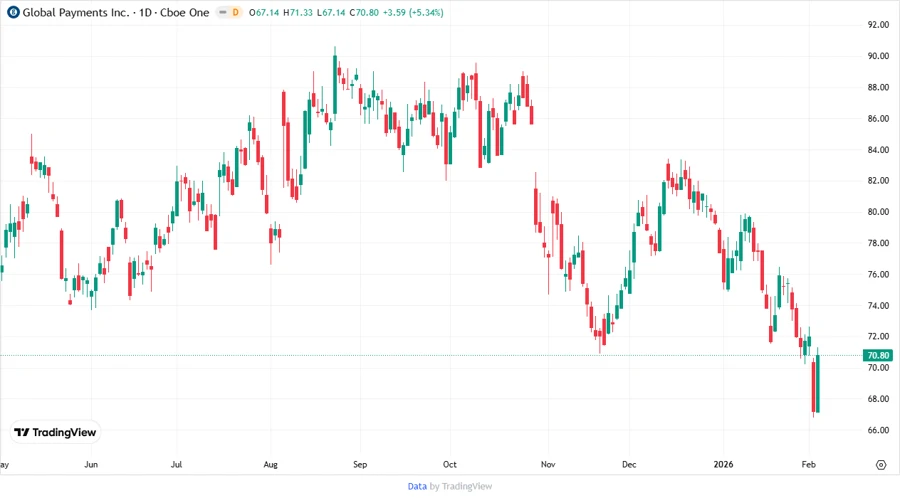Click the 80.00 price axis label
The image size is (900, 498).
click(x=878, y=212)
